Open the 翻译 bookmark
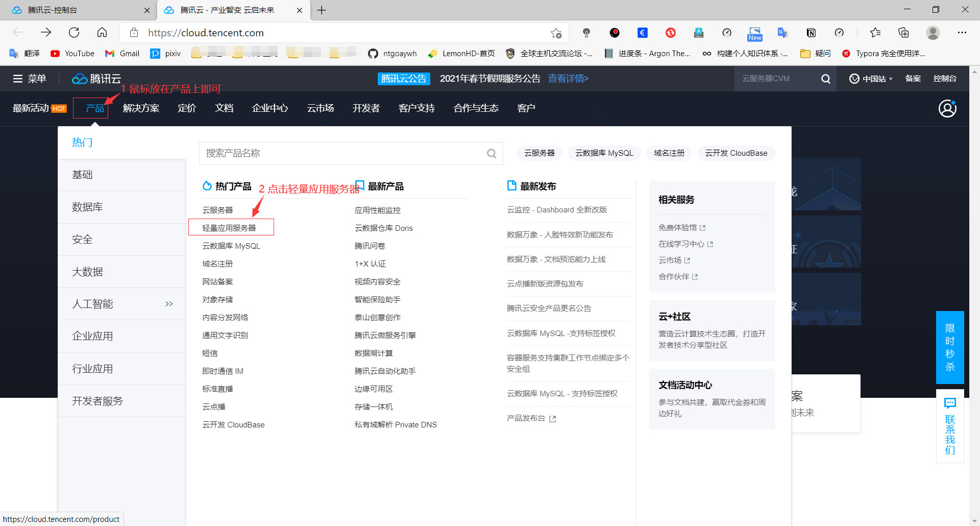 [x=24, y=54]
